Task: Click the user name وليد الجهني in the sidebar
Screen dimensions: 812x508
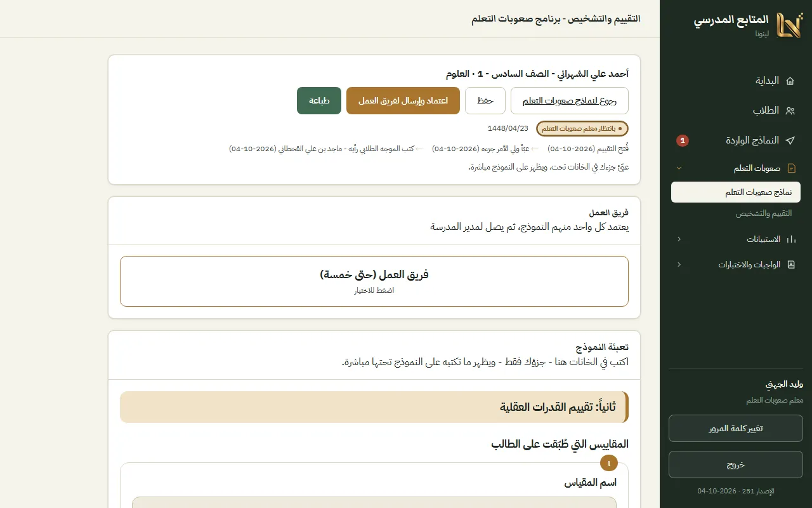Action: 784,384
